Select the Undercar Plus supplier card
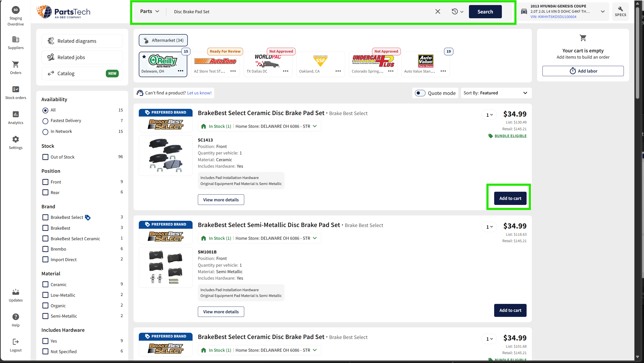The image size is (644, 363). point(373,64)
